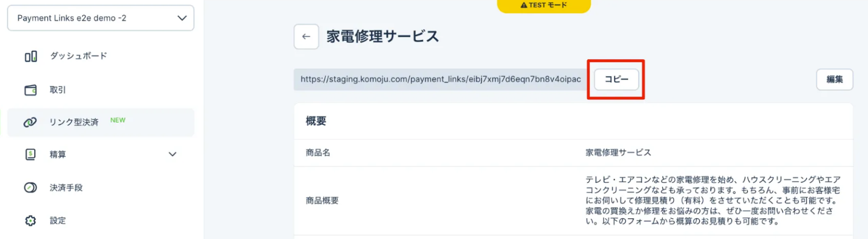Click the payment link URL field
The height and width of the screenshot is (239, 868).
click(x=440, y=79)
